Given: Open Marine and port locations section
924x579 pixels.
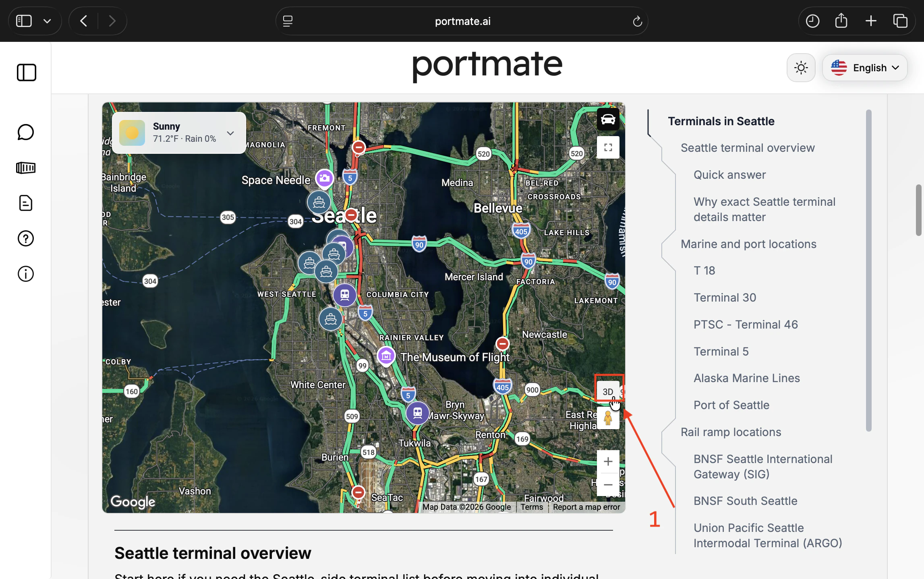Looking at the screenshot, I should [748, 244].
